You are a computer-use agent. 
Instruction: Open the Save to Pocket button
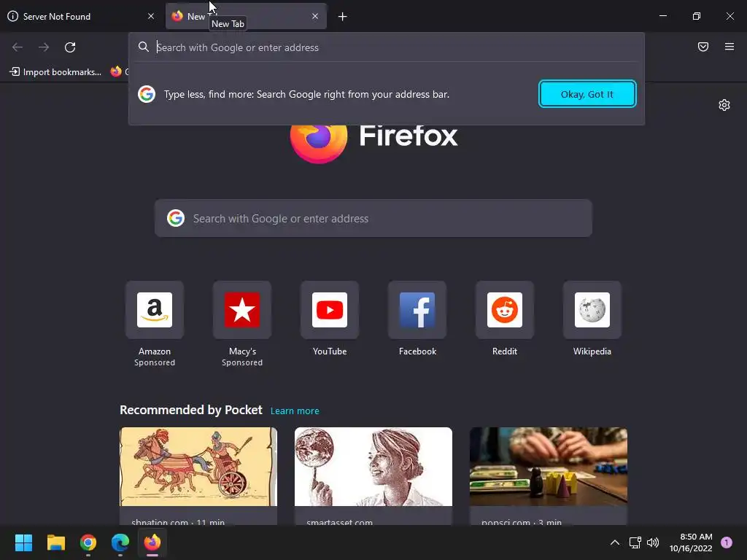click(x=703, y=47)
